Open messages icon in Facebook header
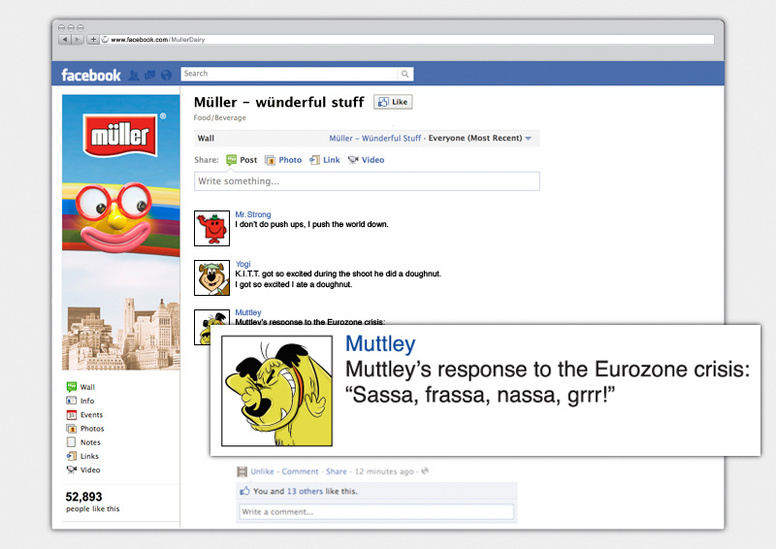Viewport: 776px width, 549px height. click(x=150, y=75)
